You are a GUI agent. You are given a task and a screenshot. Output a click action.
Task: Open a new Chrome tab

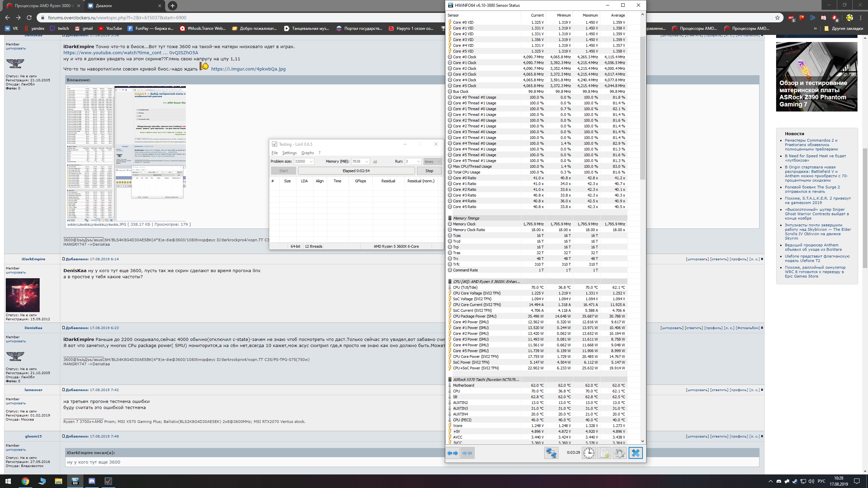[x=172, y=6]
